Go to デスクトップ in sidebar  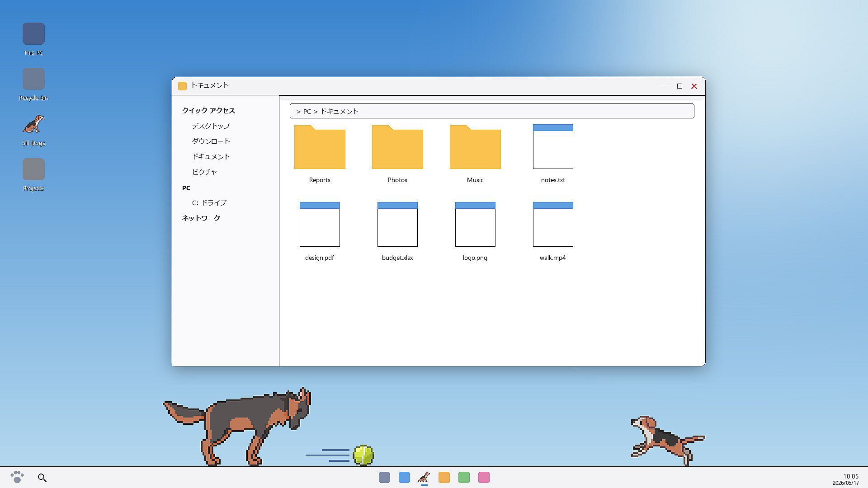(211, 126)
